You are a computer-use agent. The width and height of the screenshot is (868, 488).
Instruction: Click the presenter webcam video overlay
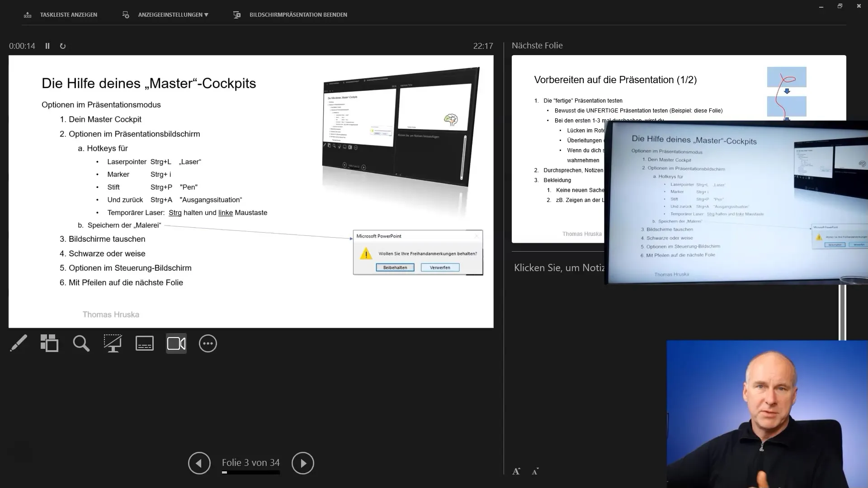tap(767, 414)
